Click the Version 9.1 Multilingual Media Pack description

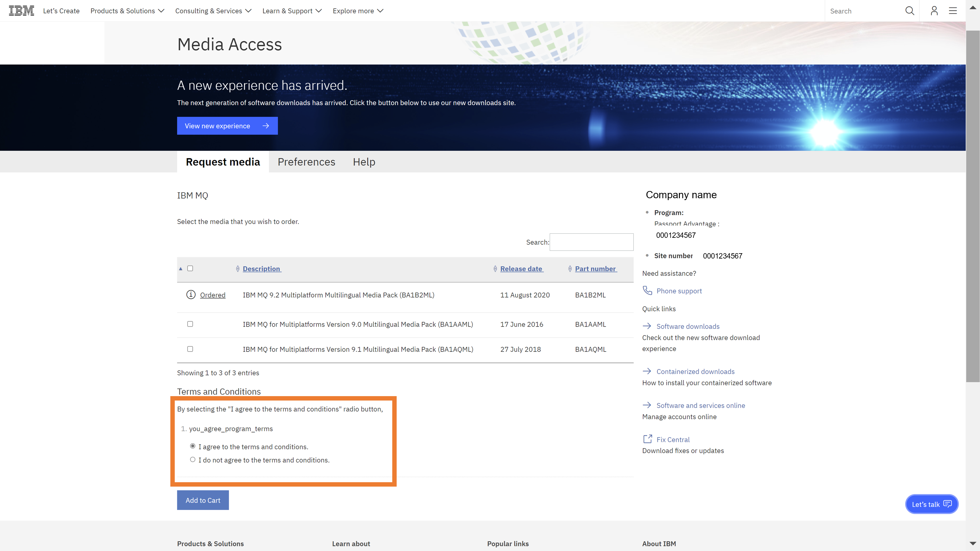[x=358, y=349]
